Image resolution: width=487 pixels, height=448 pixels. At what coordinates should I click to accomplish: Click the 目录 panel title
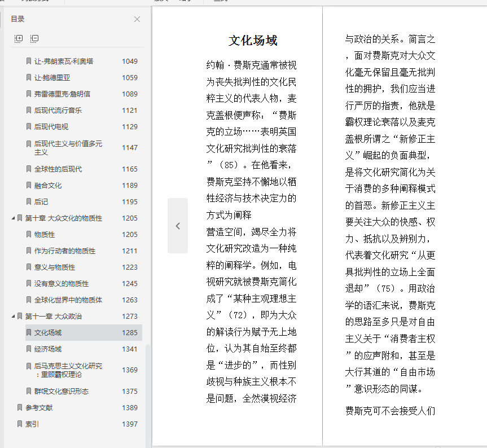click(x=17, y=19)
